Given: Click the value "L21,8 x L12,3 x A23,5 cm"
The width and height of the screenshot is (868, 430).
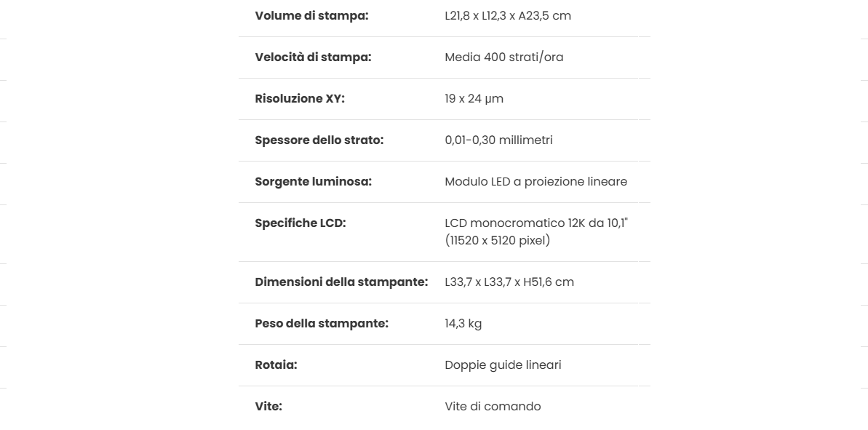Looking at the screenshot, I should 508,16.
